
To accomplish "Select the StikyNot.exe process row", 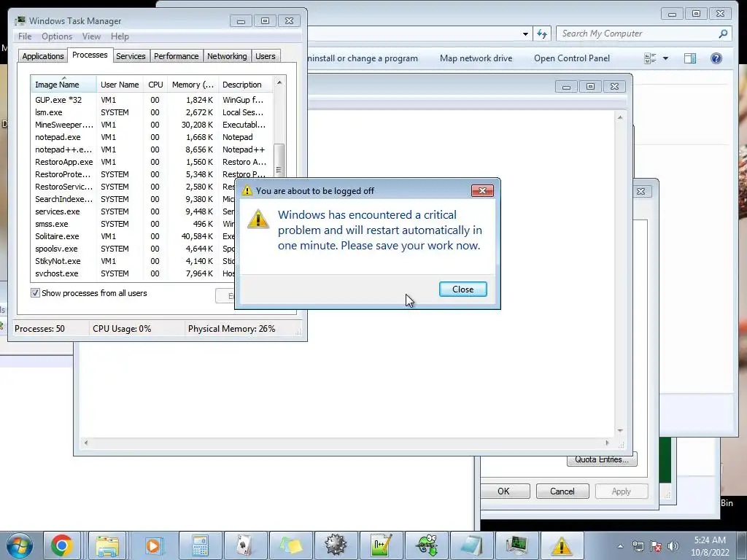I will point(133,261).
